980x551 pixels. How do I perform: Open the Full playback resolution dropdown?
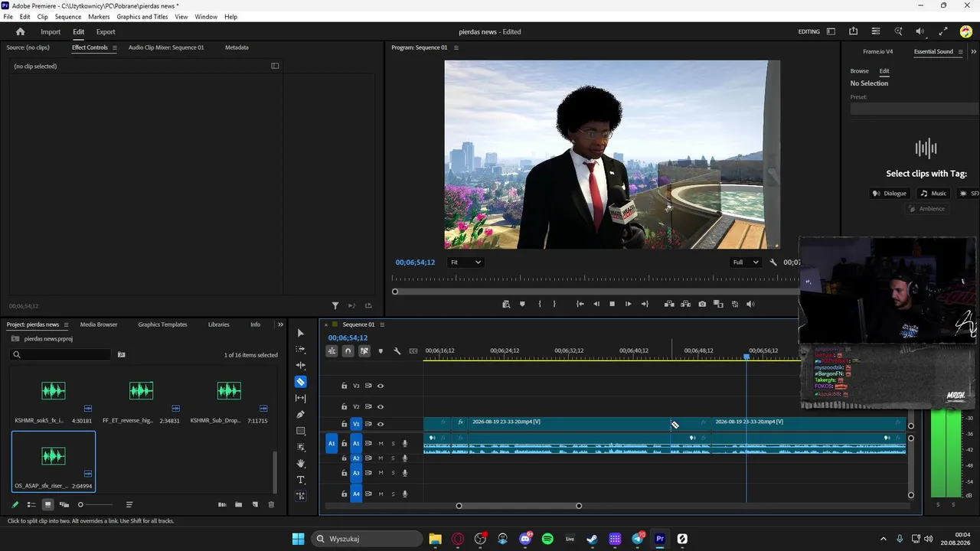[x=746, y=262]
